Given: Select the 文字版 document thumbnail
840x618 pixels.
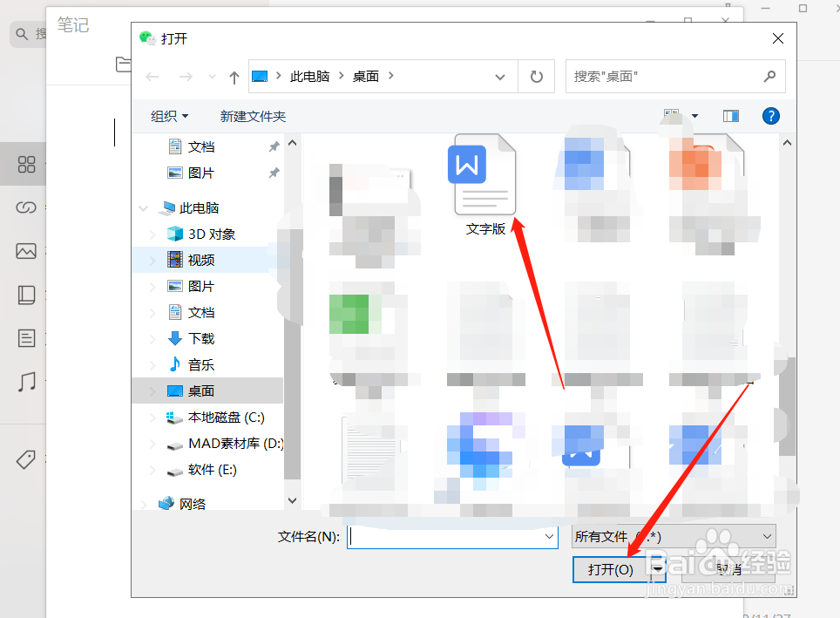Looking at the screenshot, I should coord(484,173).
